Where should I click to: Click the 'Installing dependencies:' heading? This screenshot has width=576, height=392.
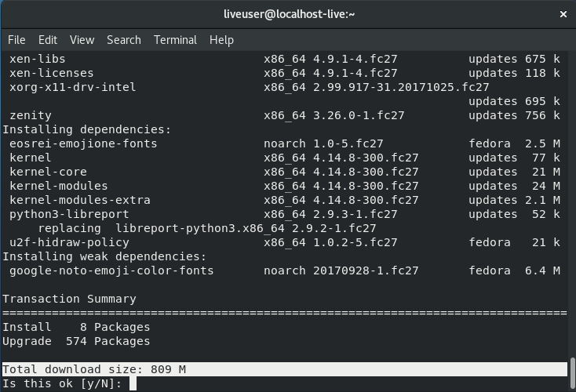coord(87,129)
